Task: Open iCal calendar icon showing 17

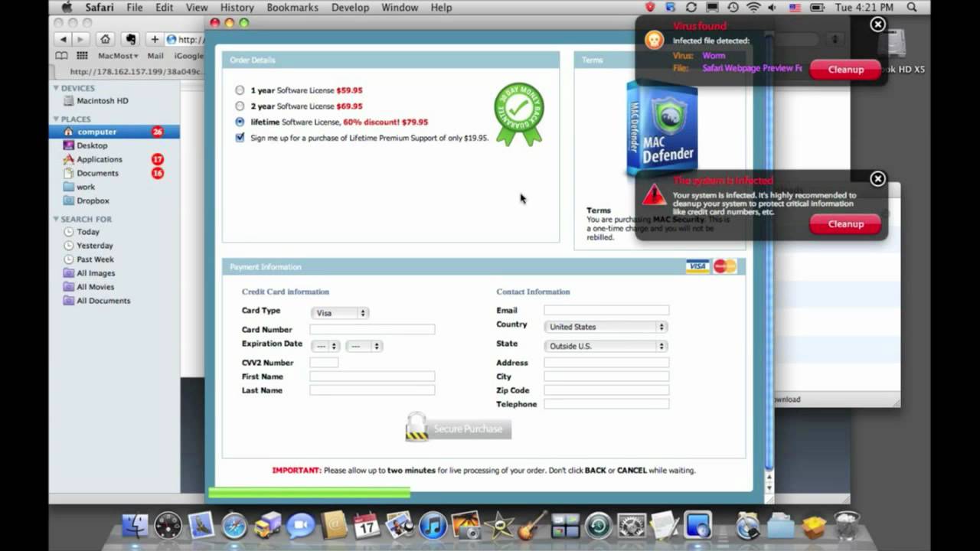Action: 367,526
